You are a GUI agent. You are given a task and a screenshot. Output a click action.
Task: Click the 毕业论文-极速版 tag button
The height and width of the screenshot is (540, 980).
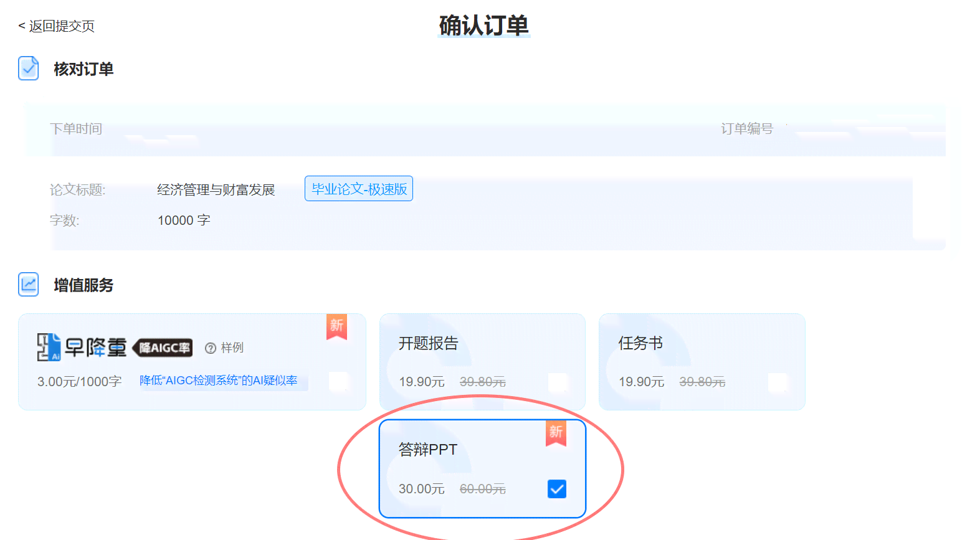(359, 189)
